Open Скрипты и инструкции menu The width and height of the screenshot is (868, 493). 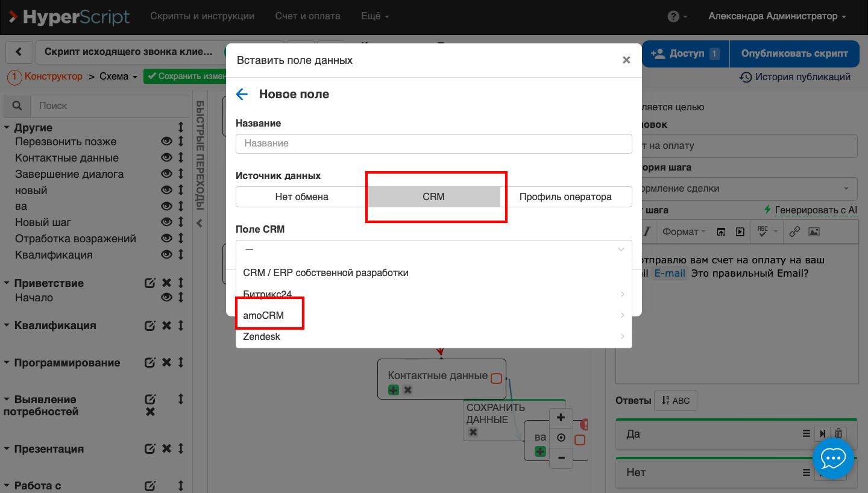click(x=202, y=16)
